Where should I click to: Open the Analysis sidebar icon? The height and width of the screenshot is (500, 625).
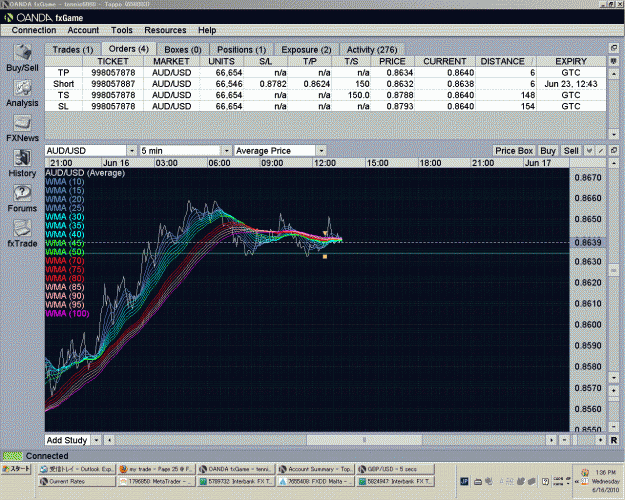(22, 88)
